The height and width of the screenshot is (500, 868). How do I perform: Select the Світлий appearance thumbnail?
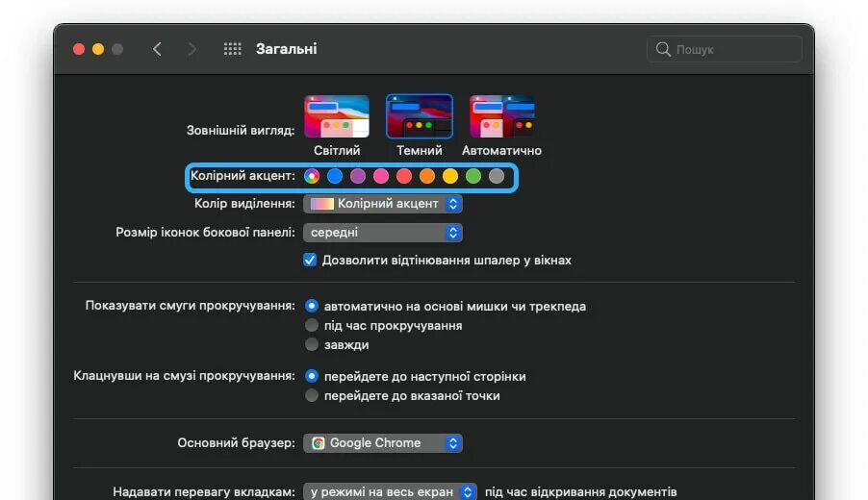coord(337,116)
